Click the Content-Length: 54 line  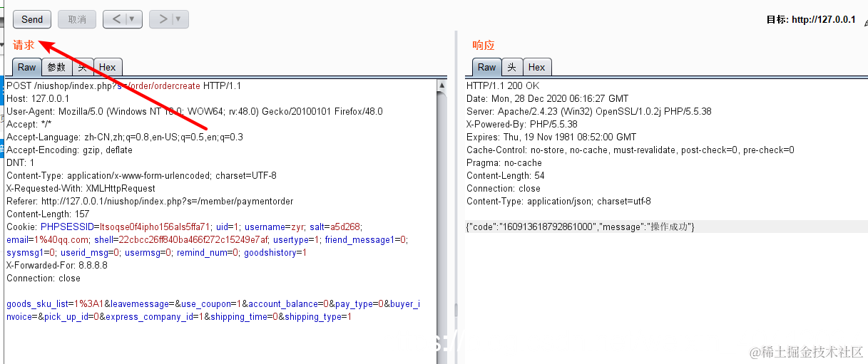click(x=506, y=175)
